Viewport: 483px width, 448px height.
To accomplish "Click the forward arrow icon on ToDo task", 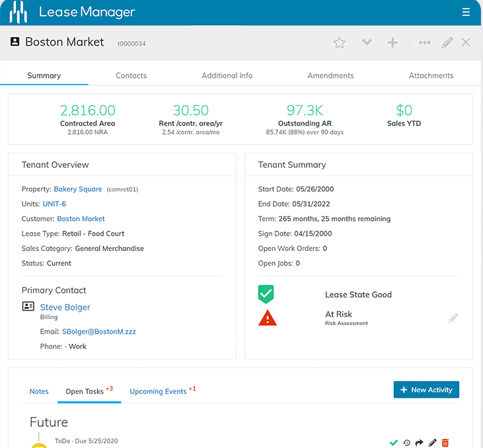I will pos(419,443).
